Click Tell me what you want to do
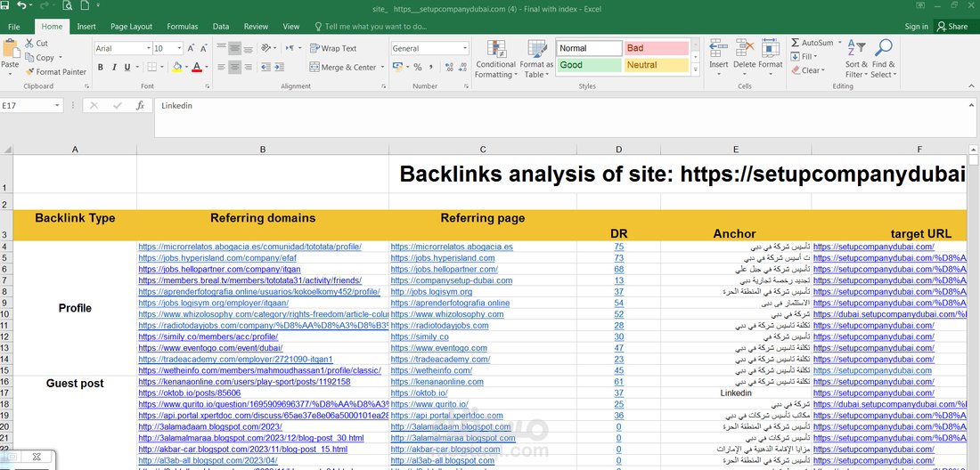Screen dimensions: 980x470 click(371, 27)
